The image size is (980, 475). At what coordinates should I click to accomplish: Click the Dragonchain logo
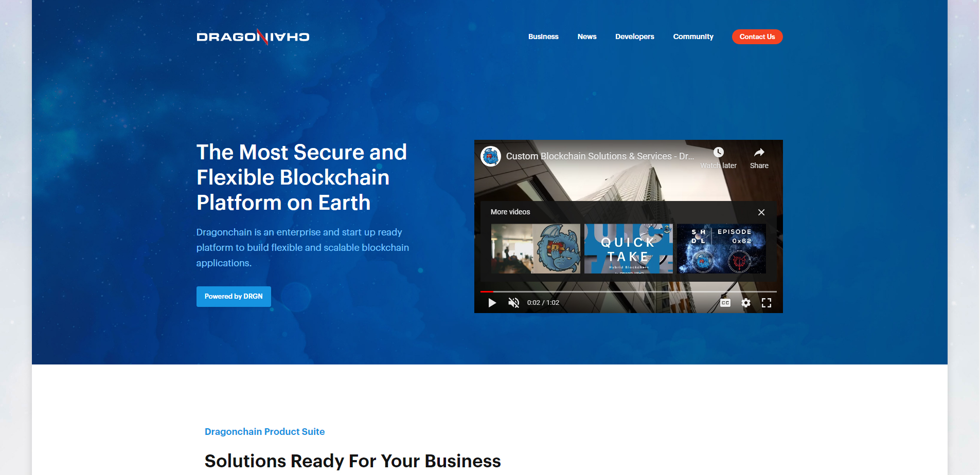click(253, 36)
